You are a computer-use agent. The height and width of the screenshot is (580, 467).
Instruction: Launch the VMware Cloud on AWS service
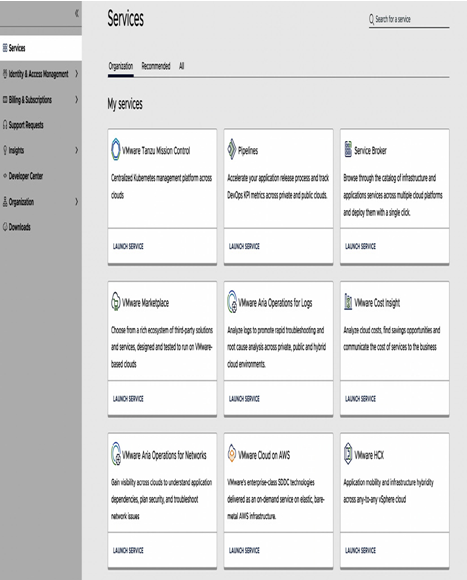[x=244, y=550]
